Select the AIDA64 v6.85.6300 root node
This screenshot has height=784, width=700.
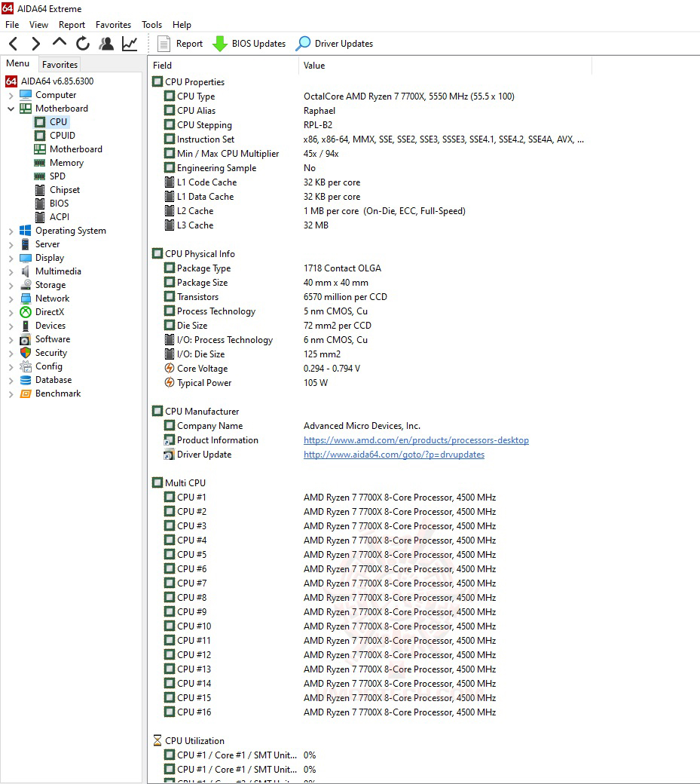pyautogui.click(x=50, y=81)
